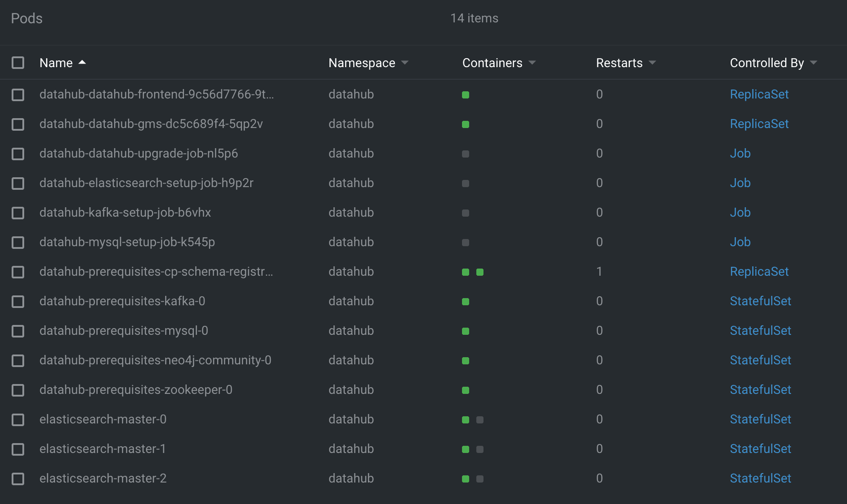Click green container indicator of elasticsearch-master-2

pyautogui.click(x=466, y=478)
